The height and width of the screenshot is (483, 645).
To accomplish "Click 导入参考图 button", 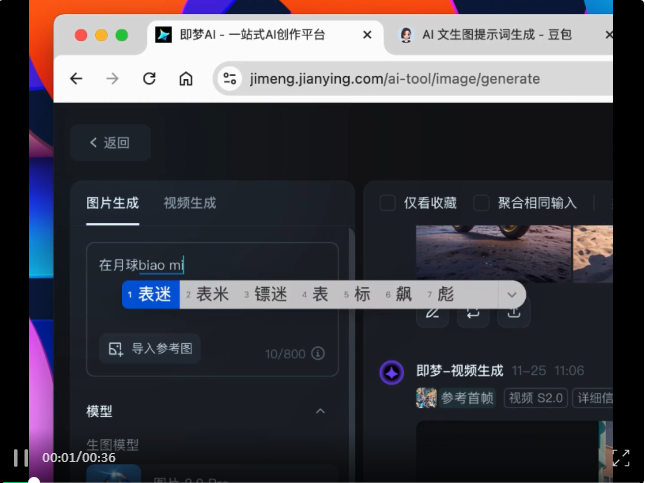I will tap(150, 349).
